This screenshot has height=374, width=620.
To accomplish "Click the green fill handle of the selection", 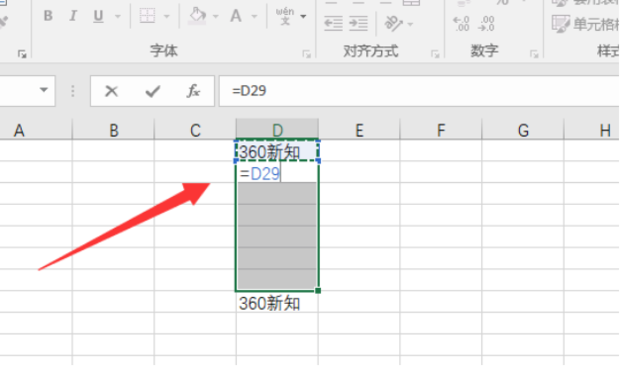I will click(318, 291).
